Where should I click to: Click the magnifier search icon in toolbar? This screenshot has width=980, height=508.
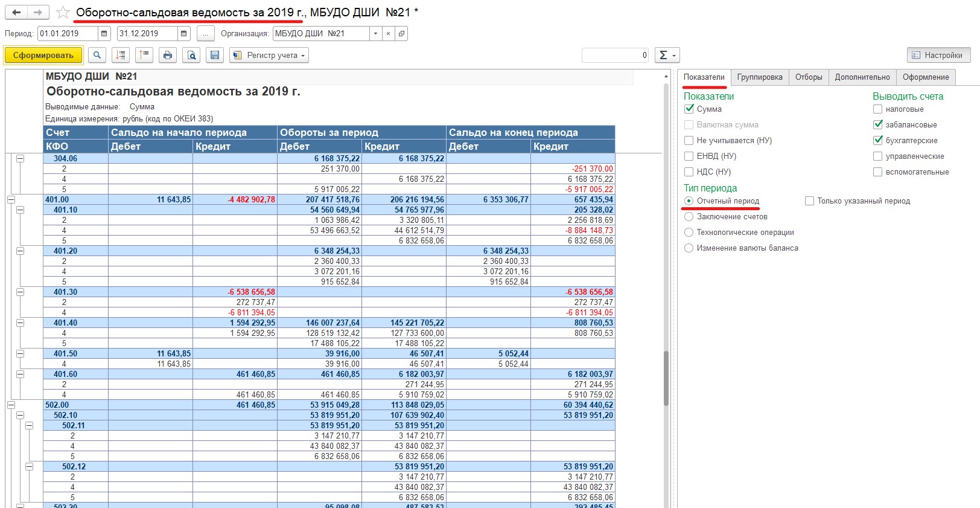97,55
